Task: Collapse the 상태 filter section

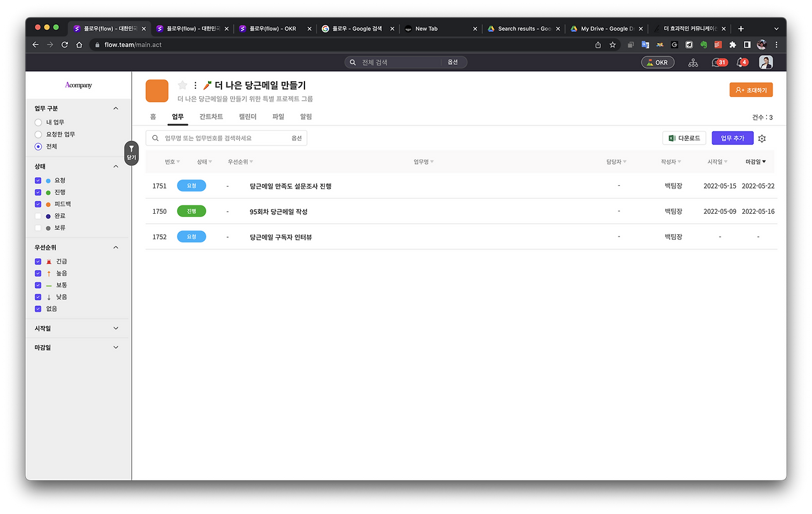Action: (x=115, y=166)
